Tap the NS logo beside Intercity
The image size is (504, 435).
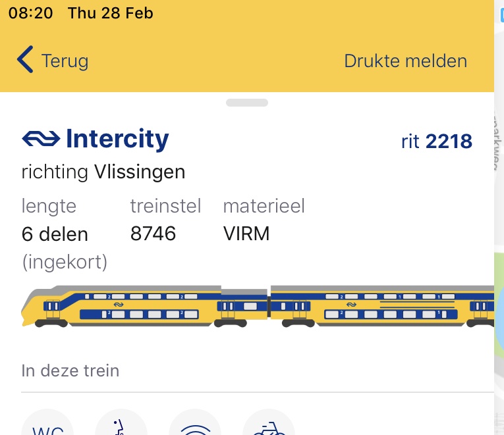pyautogui.click(x=41, y=139)
